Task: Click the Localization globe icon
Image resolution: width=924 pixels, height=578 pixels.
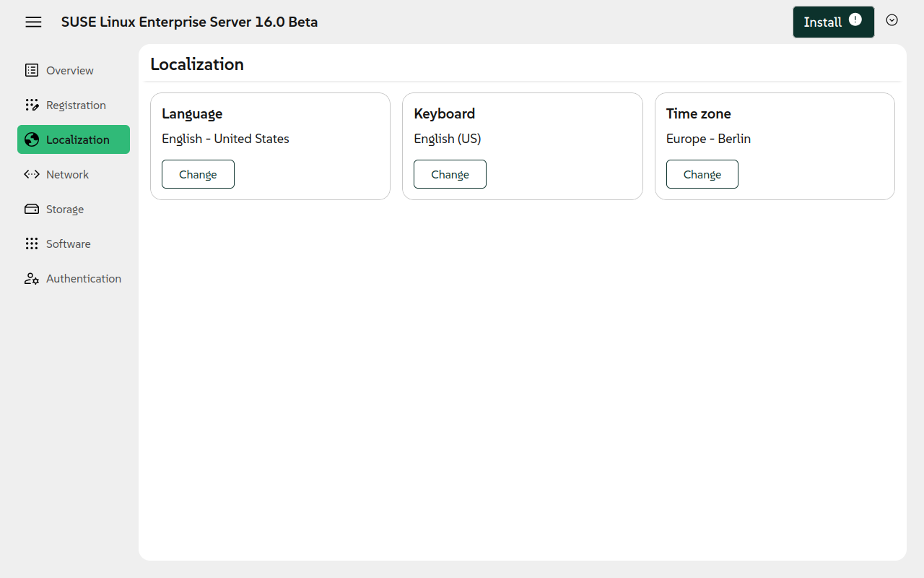Action: [32, 139]
